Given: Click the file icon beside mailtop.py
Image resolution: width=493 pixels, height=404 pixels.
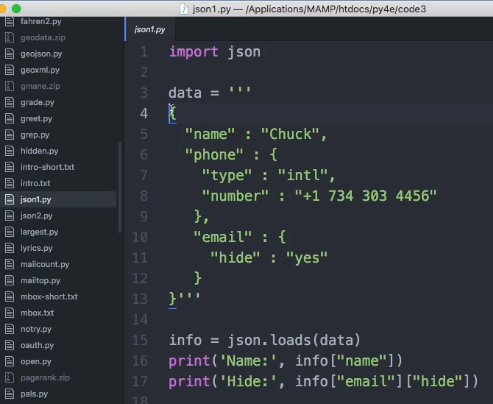Looking at the screenshot, I should coord(10,280).
